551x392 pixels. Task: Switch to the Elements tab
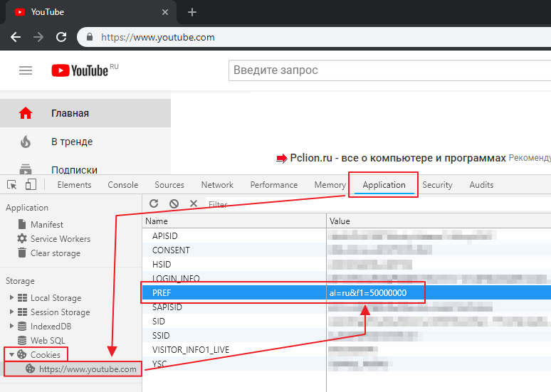pyautogui.click(x=74, y=185)
